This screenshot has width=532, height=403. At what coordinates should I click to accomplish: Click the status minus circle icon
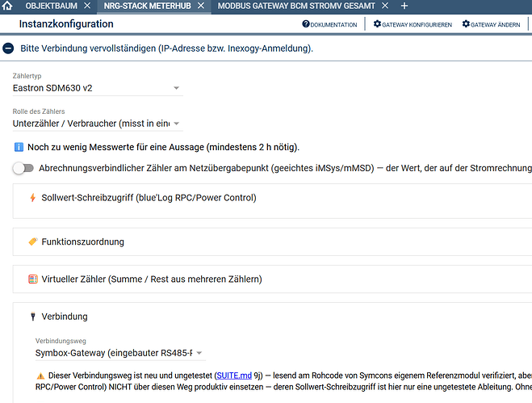[9, 48]
